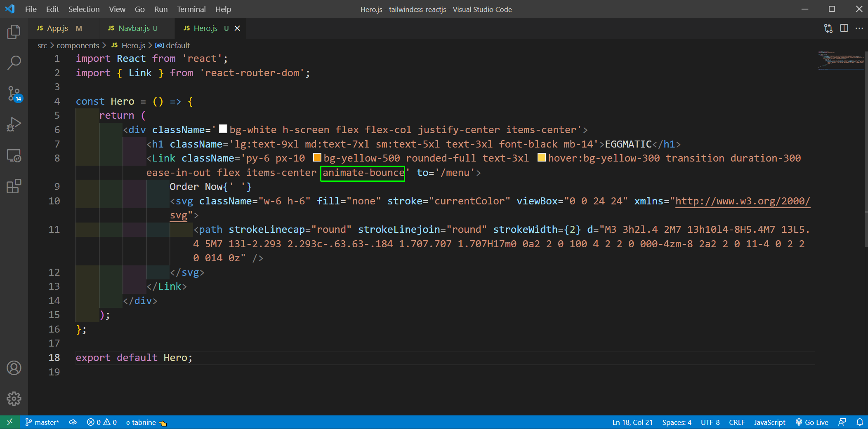Open notifications bell in status bar
This screenshot has width=868, height=429.
click(x=860, y=422)
